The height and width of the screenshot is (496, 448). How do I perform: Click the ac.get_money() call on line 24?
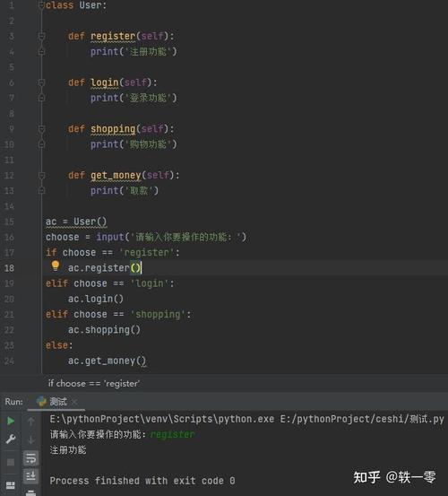coord(108,361)
